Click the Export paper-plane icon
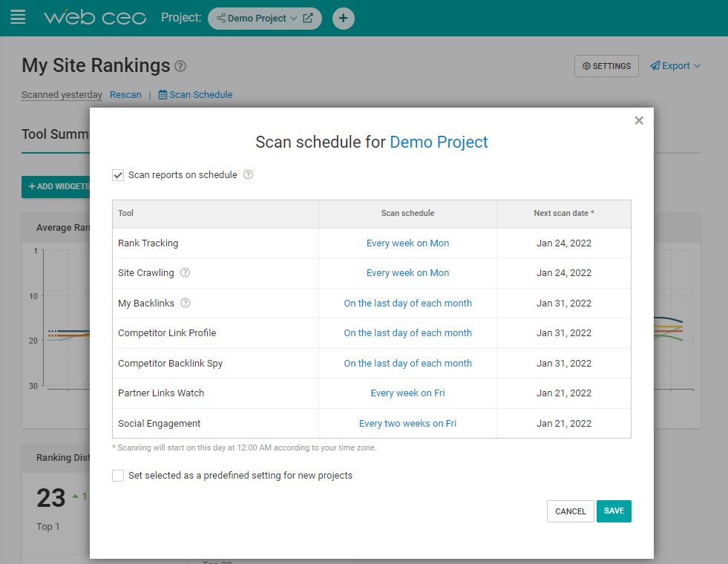Image resolution: width=728 pixels, height=564 pixels. [x=654, y=65]
